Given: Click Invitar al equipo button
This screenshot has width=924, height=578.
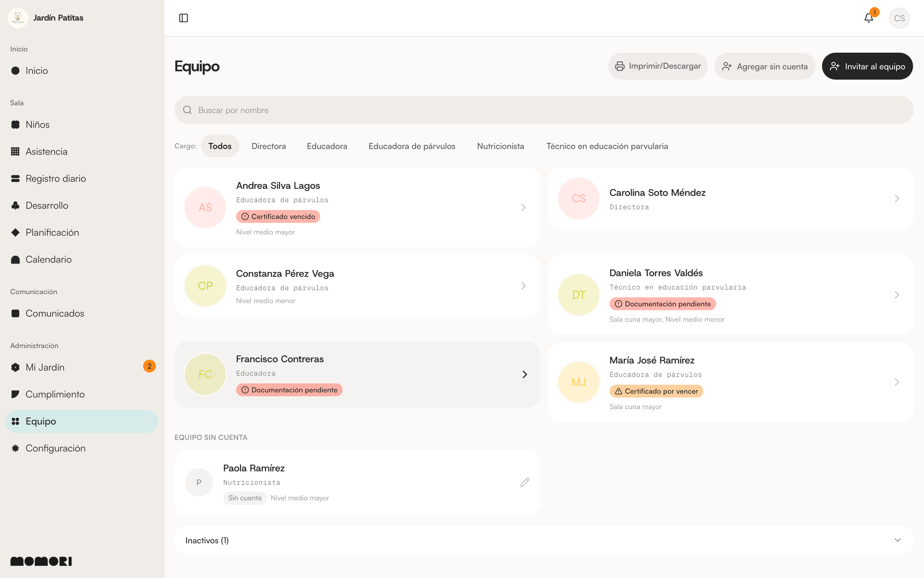Looking at the screenshot, I should point(868,66).
